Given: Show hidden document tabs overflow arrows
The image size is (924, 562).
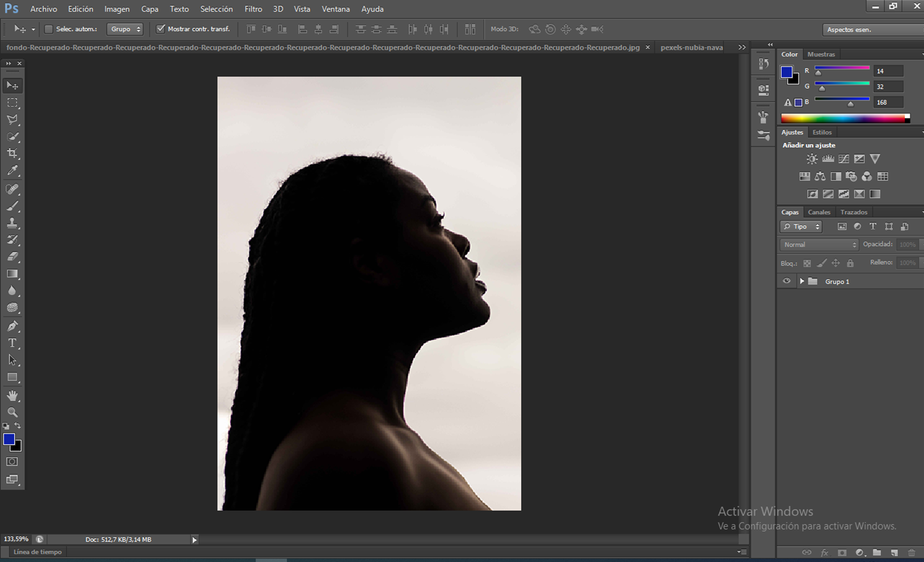Looking at the screenshot, I should tap(742, 47).
